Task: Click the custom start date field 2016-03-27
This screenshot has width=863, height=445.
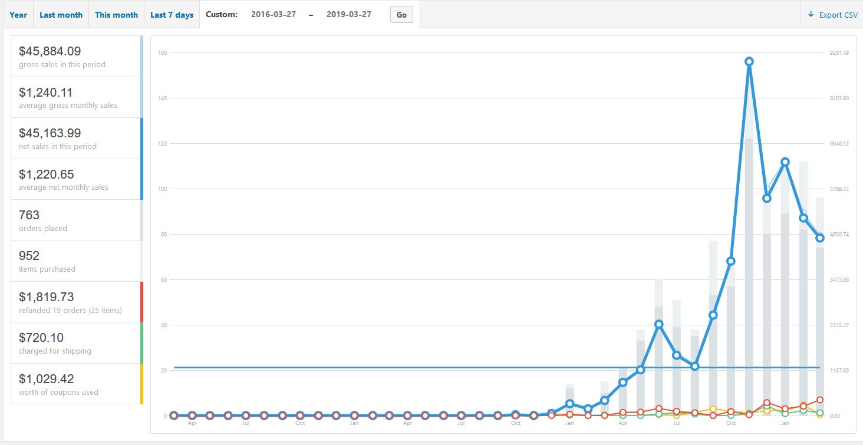Action: pyautogui.click(x=273, y=15)
